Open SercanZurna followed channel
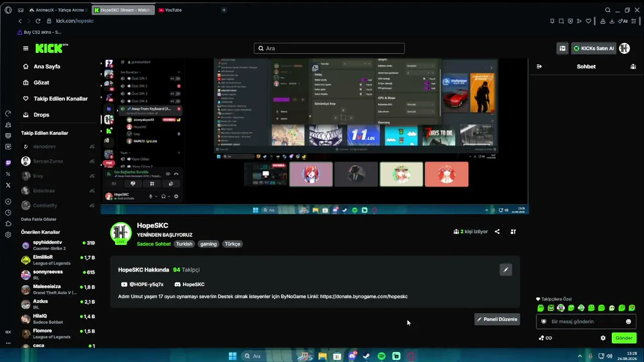This screenshot has width=644, height=362. (x=58, y=161)
